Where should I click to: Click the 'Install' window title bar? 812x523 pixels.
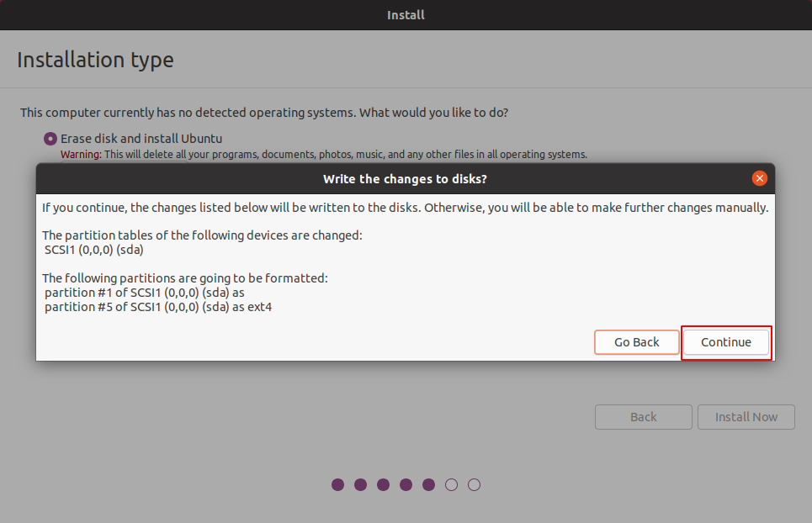[406, 15]
